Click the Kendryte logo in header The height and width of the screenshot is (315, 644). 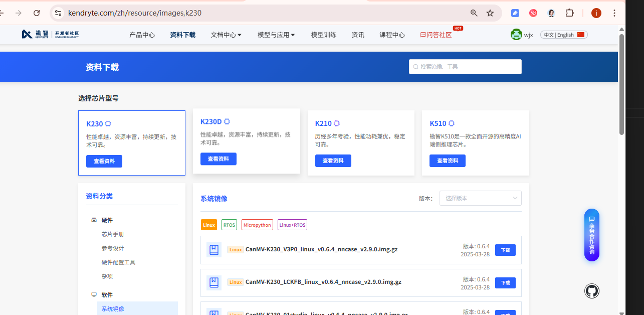(50, 34)
